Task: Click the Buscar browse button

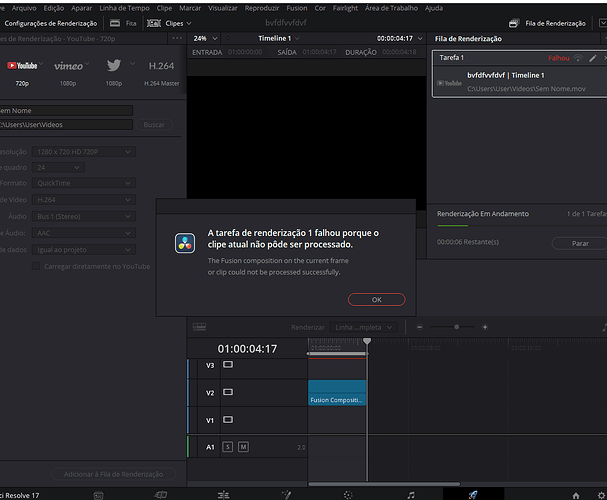Action: [x=154, y=125]
